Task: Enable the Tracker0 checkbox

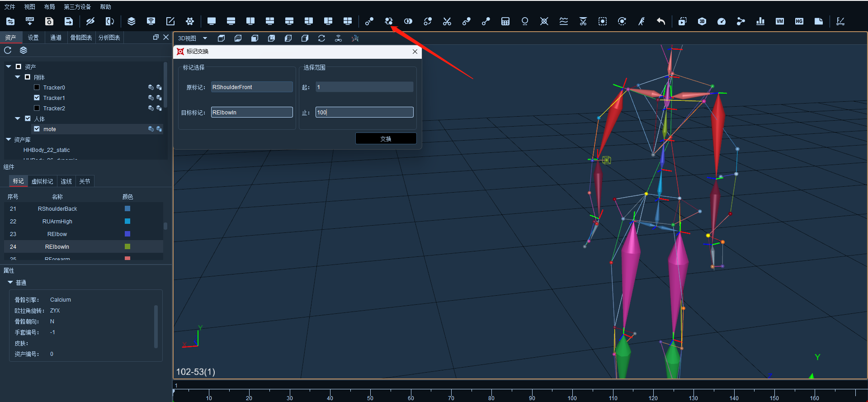Action: 37,87
